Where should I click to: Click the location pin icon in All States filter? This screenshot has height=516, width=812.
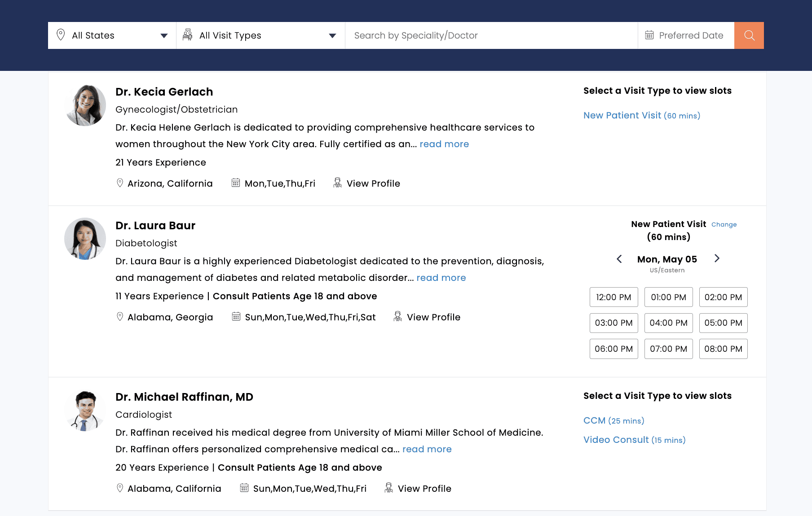coord(62,35)
